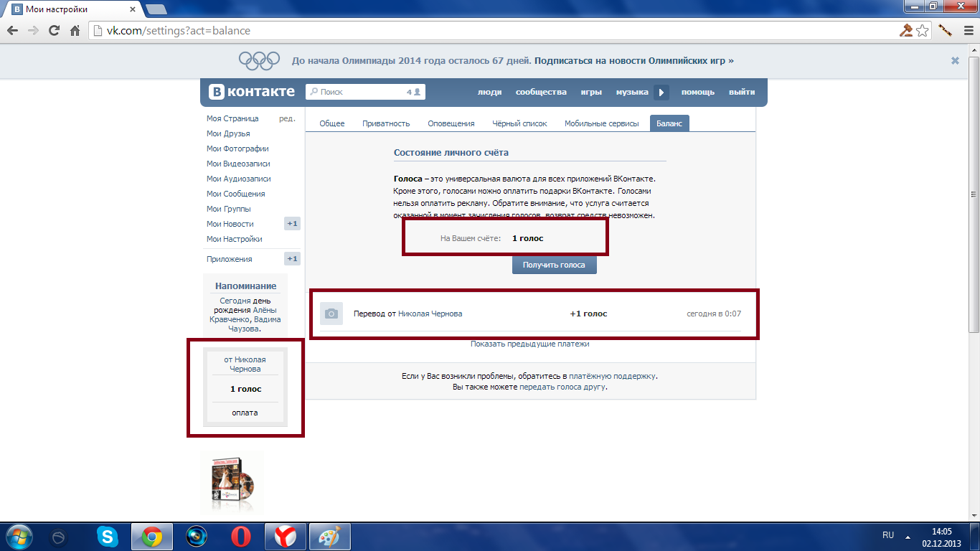Switch to Chrome in the taskbar
This screenshot has height=551, width=980.
tap(151, 537)
